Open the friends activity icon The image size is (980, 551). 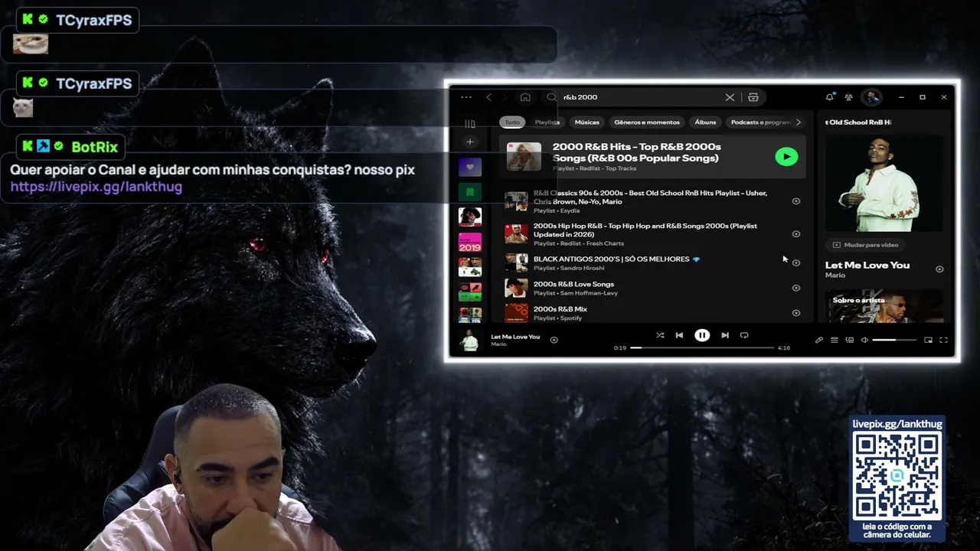click(848, 97)
